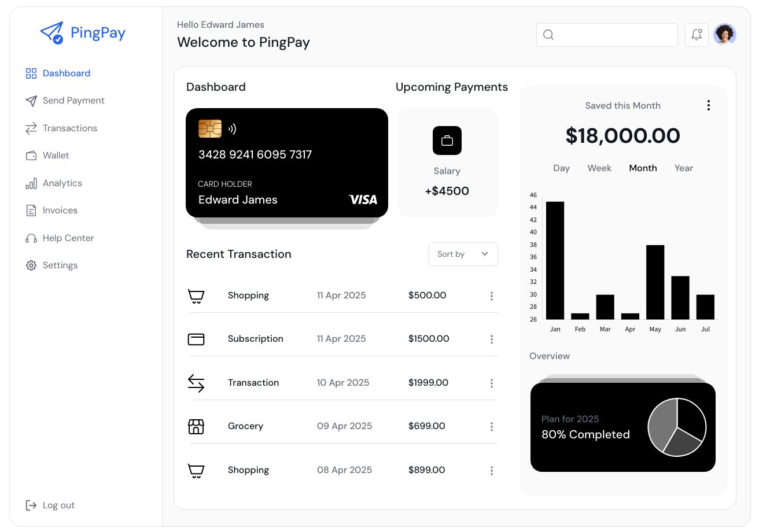
Task: Open Send Payment in sidebar
Action: click(73, 101)
